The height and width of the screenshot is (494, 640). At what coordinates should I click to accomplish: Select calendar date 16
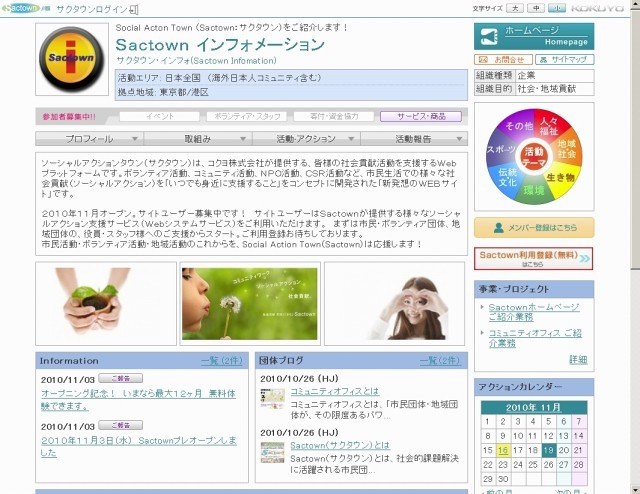coord(503,450)
